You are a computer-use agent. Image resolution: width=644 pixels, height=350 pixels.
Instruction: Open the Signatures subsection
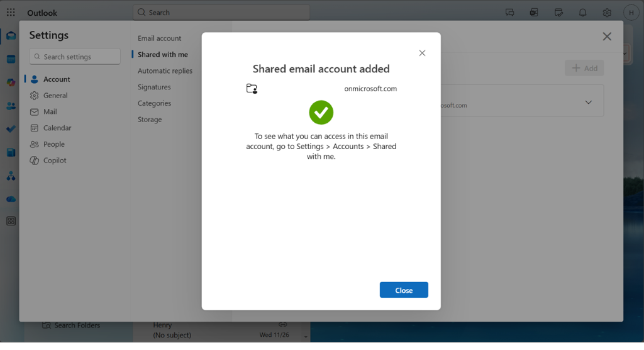[154, 87]
